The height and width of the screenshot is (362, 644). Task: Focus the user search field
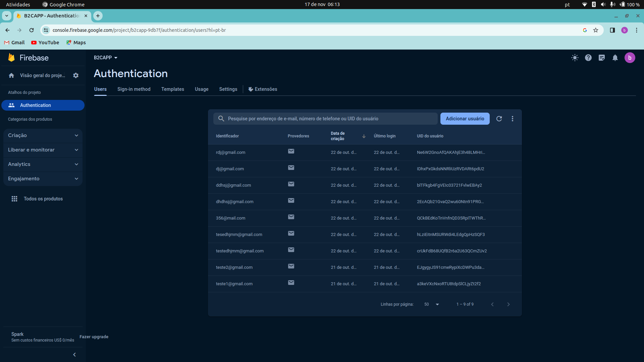coord(325,119)
